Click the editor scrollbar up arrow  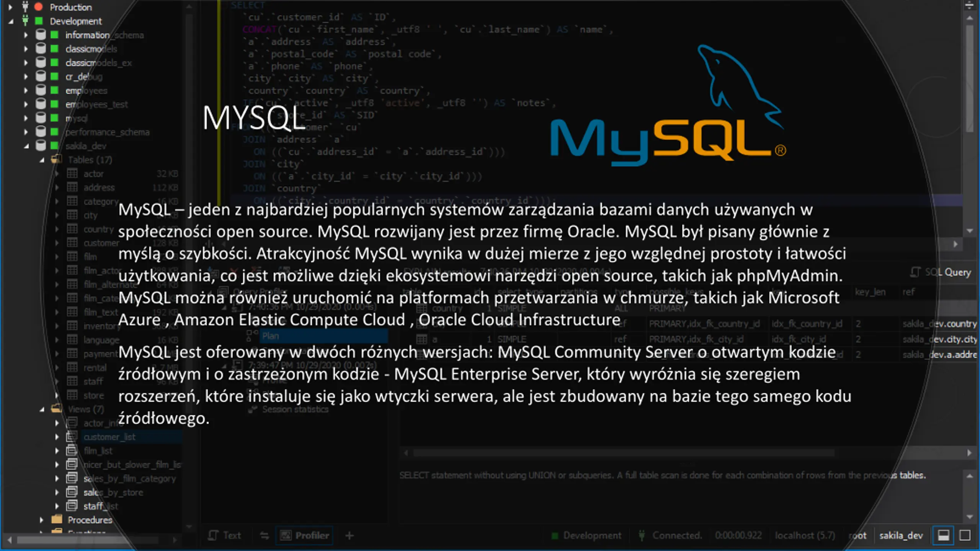tap(970, 18)
